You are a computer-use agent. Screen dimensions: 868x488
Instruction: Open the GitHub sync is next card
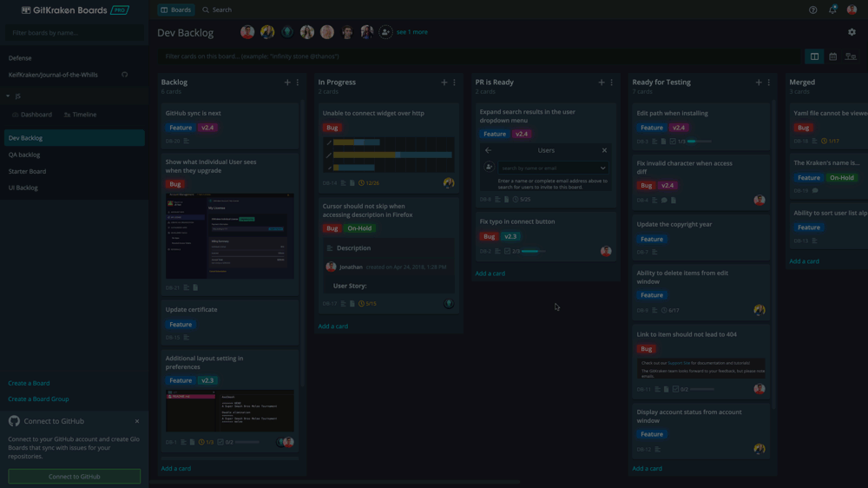pos(230,126)
